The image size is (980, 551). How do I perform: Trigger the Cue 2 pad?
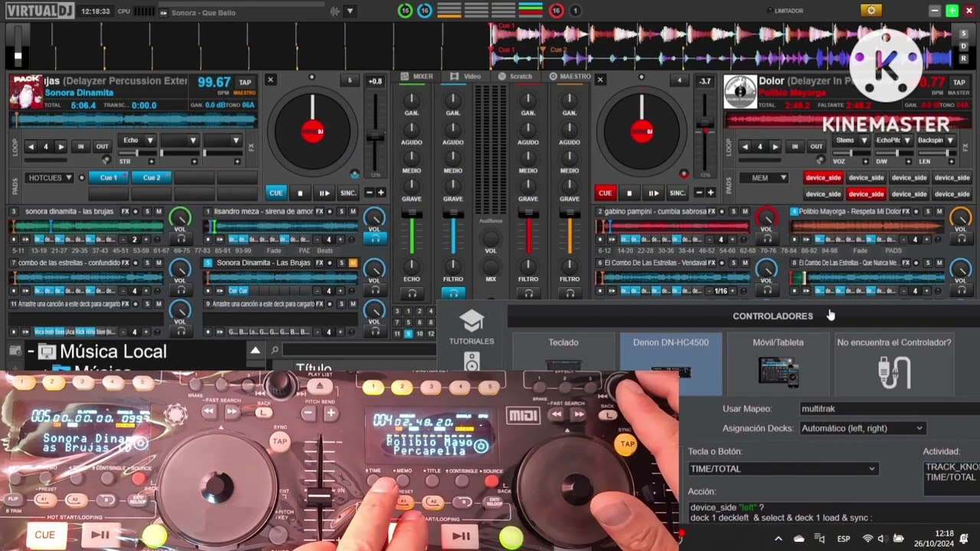pyautogui.click(x=152, y=178)
